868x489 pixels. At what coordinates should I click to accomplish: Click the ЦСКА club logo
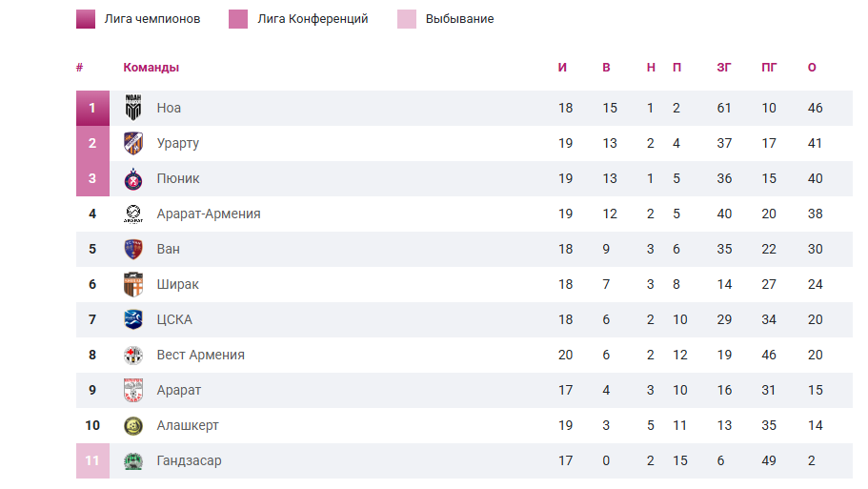(133, 319)
